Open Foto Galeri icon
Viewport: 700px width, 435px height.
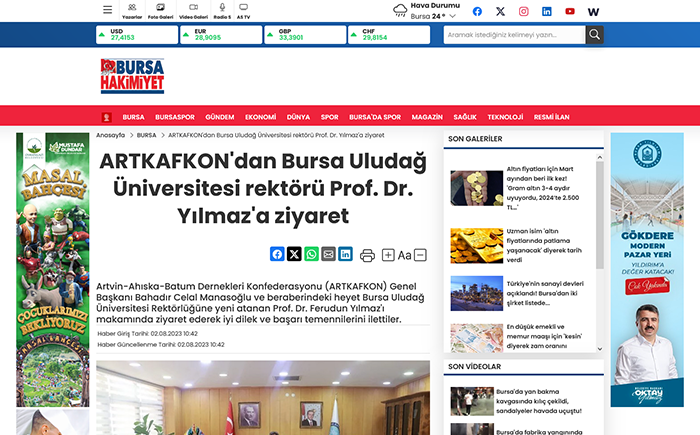click(160, 11)
